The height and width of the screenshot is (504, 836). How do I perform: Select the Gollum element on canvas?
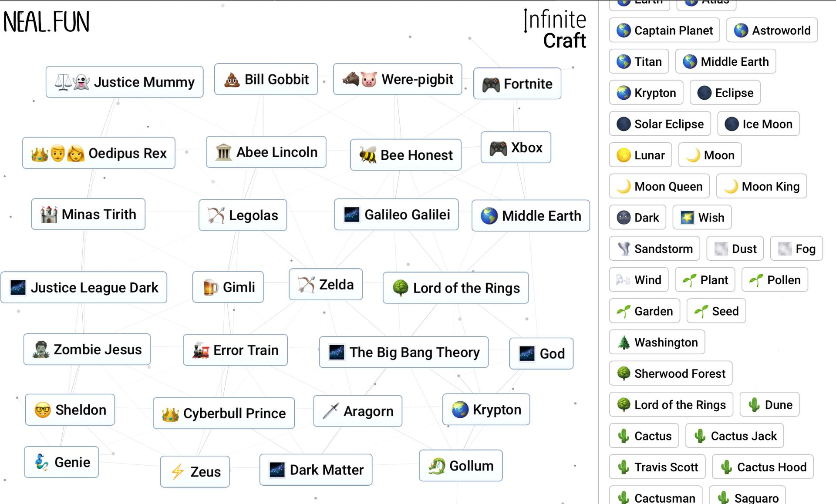pyautogui.click(x=461, y=466)
